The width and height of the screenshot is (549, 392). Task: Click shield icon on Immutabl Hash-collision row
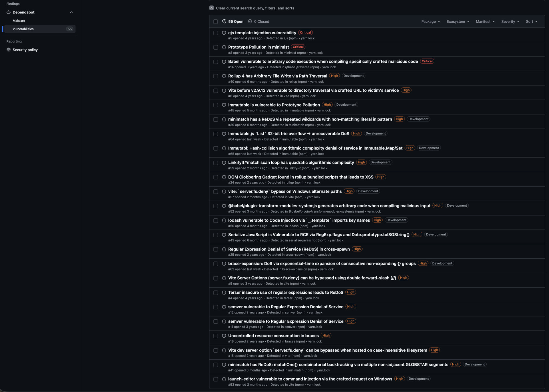(224, 148)
